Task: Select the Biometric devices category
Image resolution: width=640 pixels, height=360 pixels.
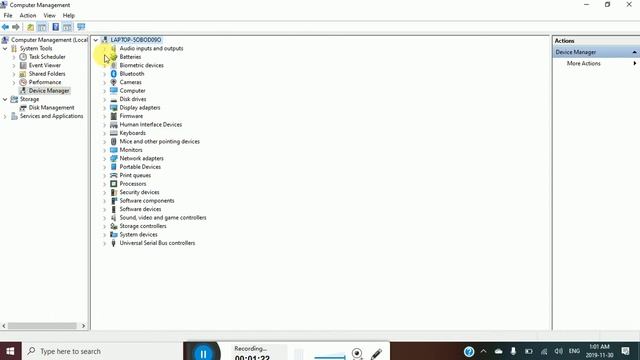Action: pyautogui.click(x=141, y=65)
